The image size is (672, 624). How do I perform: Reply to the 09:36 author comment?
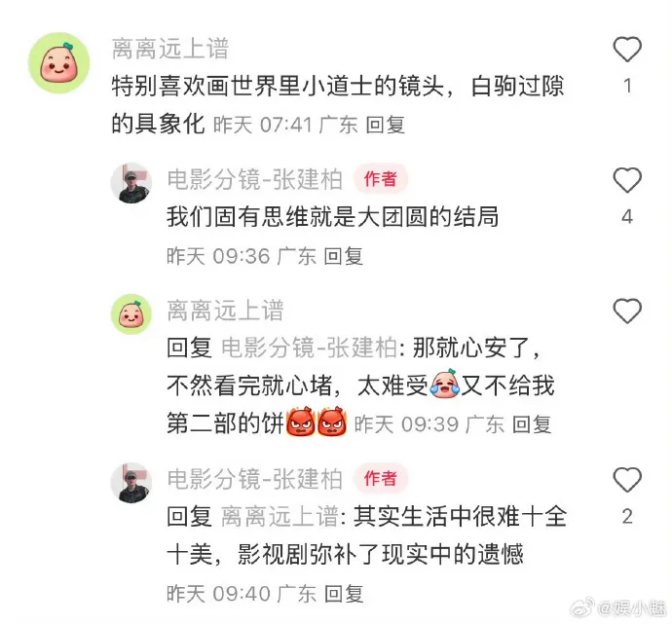[x=343, y=256]
